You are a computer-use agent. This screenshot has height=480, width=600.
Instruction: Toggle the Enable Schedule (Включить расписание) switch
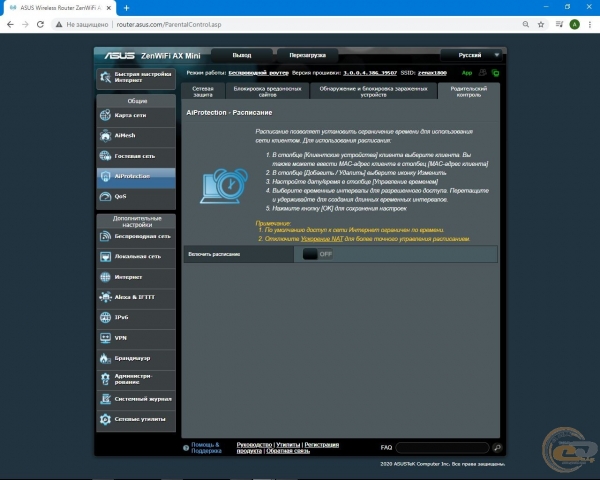tap(318, 254)
